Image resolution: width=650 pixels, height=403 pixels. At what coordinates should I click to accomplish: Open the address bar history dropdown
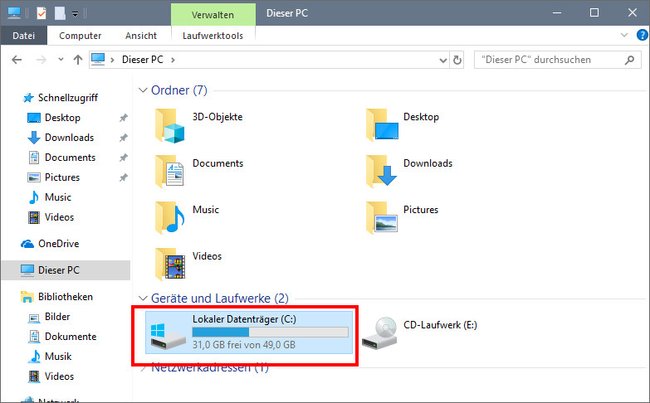(x=443, y=61)
